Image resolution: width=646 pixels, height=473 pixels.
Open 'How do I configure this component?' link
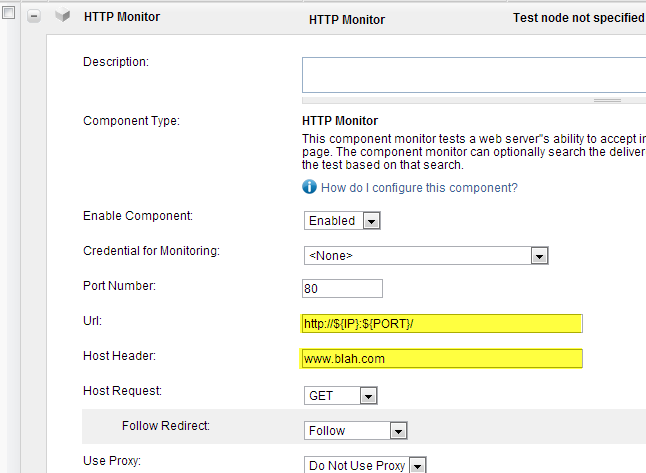[419, 188]
